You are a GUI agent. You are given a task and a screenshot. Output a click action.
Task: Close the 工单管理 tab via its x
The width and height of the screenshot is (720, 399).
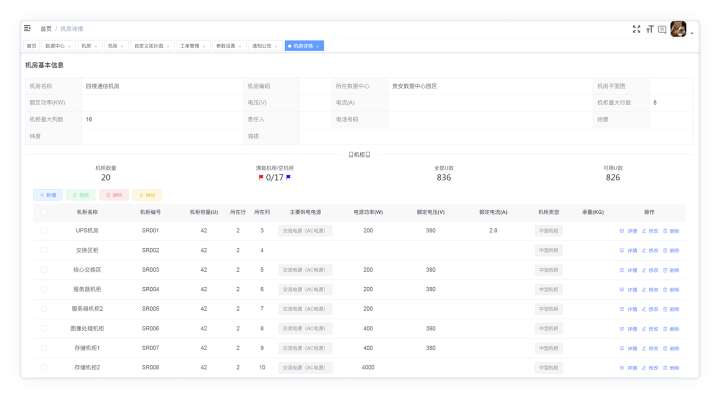(204, 46)
